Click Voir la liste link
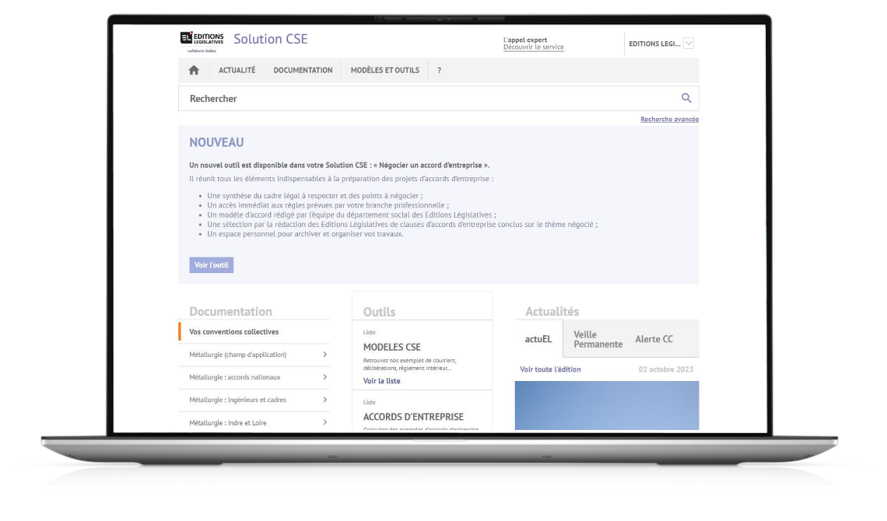Screen dimensions: 887x521 click(381, 381)
